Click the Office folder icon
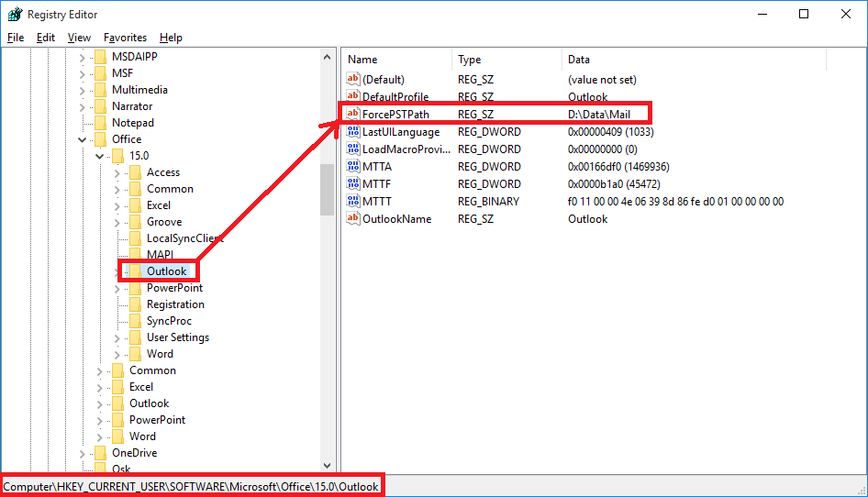The height and width of the screenshot is (497, 868). click(100, 138)
